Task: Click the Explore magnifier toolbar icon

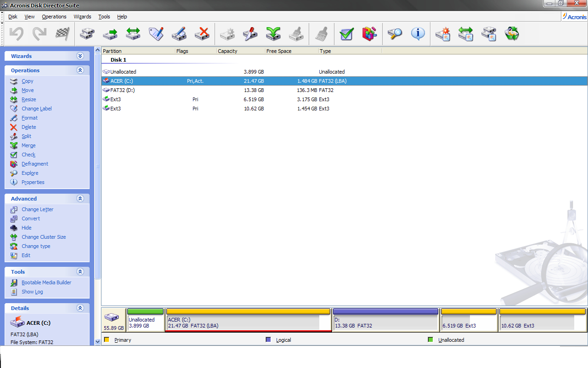Action: [395, 34]
